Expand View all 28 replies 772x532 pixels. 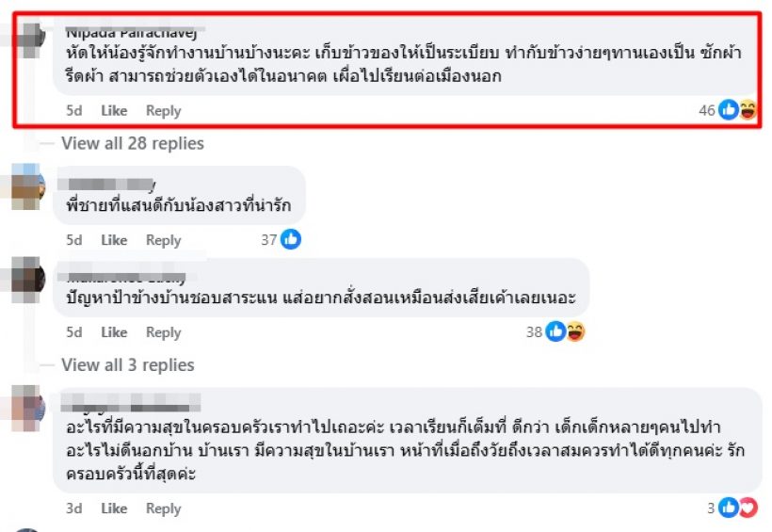click(x=132, y=143)
